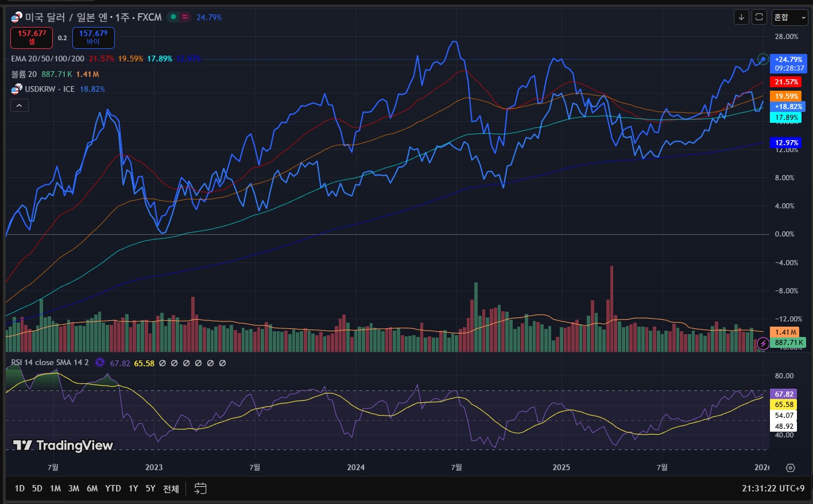813x504 pixels.
Task: Select the 전체 time range
Action: (x=171, y=489)
